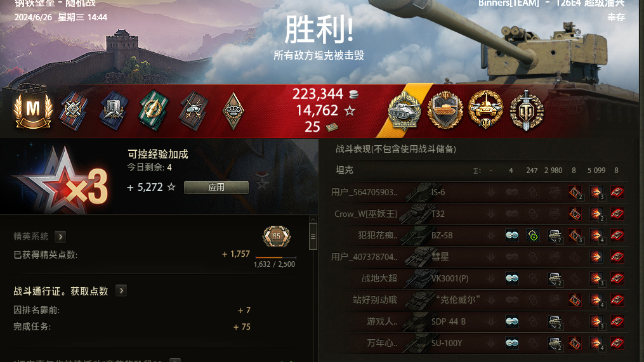Screen dimensions: 644x362
Task: Click the orange tank shield medal
Action: (x=445, y=110)
